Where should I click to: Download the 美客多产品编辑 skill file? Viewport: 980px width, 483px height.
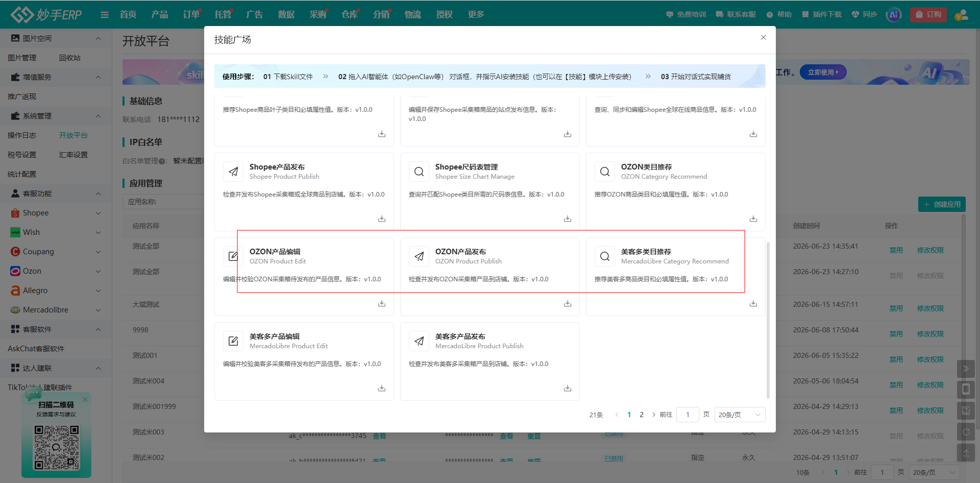click(x=381, y=388)
